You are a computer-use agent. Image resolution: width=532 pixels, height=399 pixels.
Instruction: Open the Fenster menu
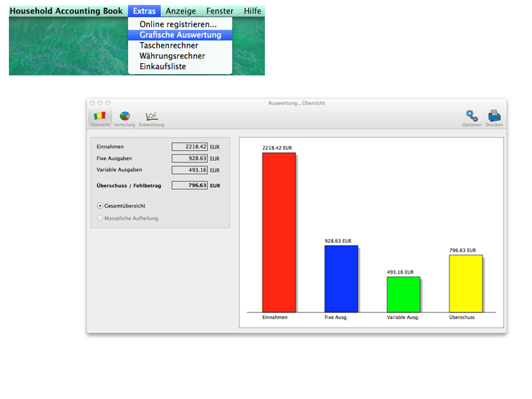click(x=220, y=11)
